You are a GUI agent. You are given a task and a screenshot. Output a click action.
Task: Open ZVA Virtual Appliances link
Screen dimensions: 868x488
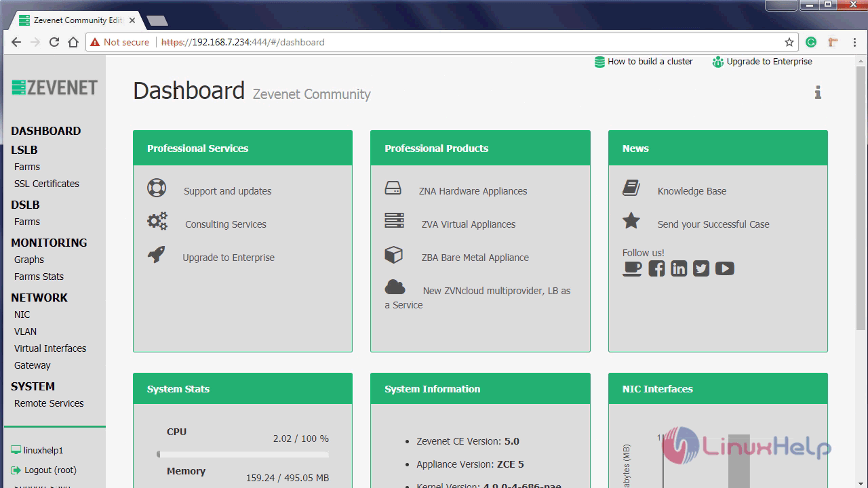(x=469, y=224)
